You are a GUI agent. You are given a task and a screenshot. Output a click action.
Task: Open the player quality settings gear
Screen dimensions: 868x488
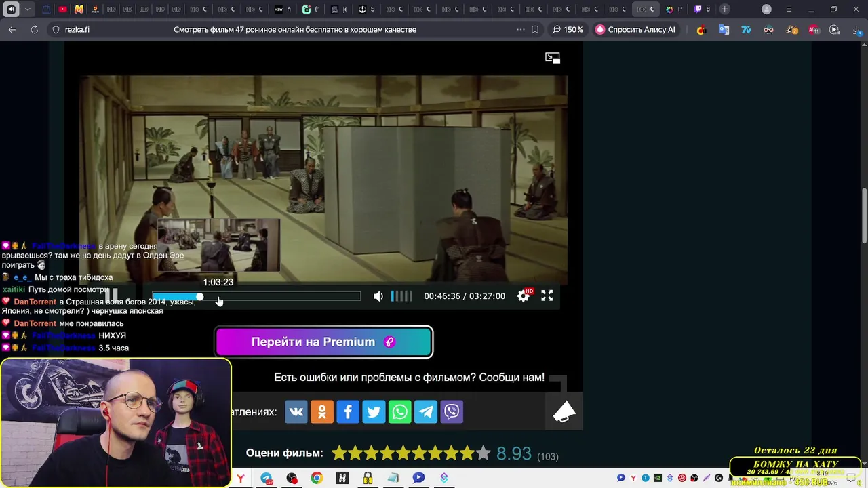pyautogui.click(x=524, y=296)
